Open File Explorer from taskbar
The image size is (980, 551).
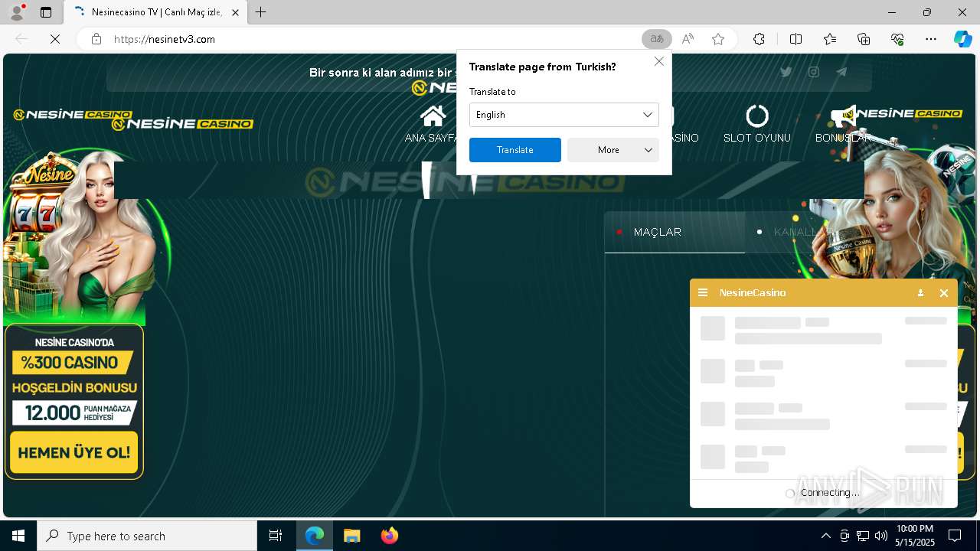click(351, 536)
